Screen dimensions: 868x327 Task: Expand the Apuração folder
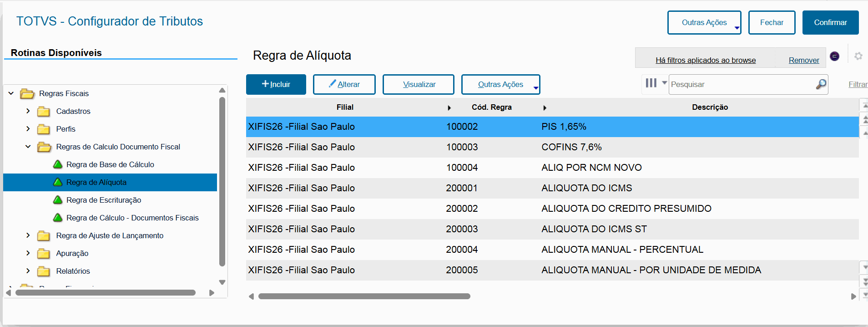tap(28, 253)
